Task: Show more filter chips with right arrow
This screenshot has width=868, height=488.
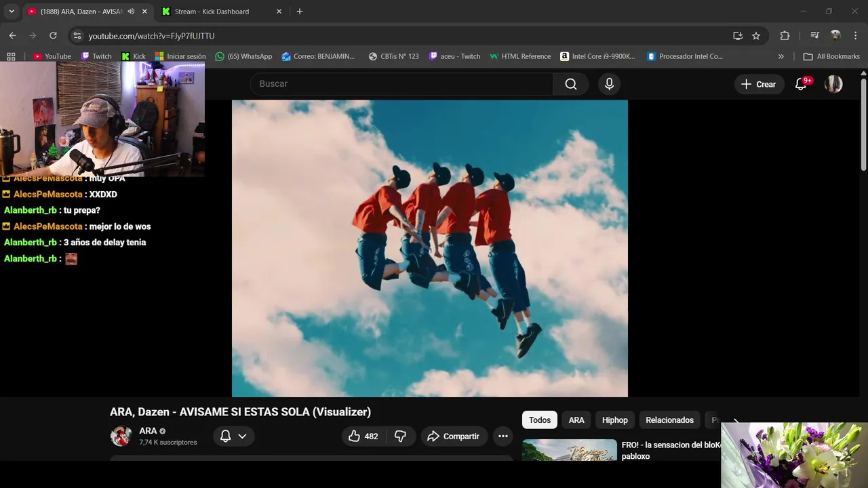Action: (736, 420)
